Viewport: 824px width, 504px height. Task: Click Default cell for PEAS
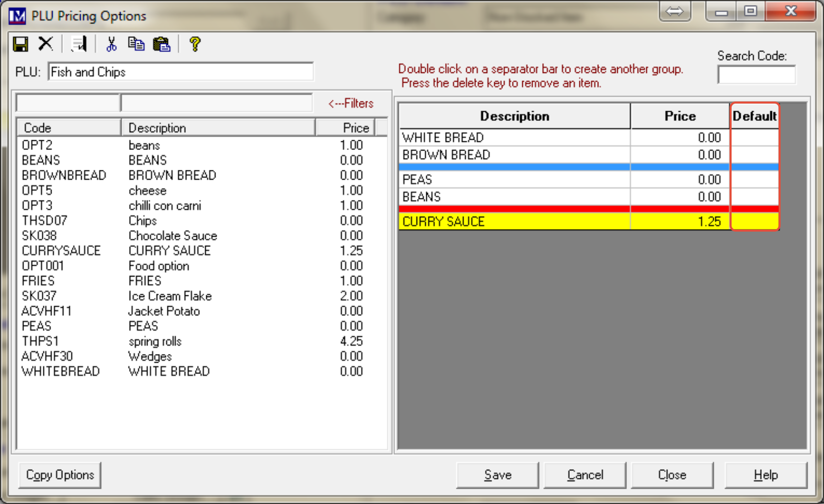pyautogui.click(x=755, y=180)
